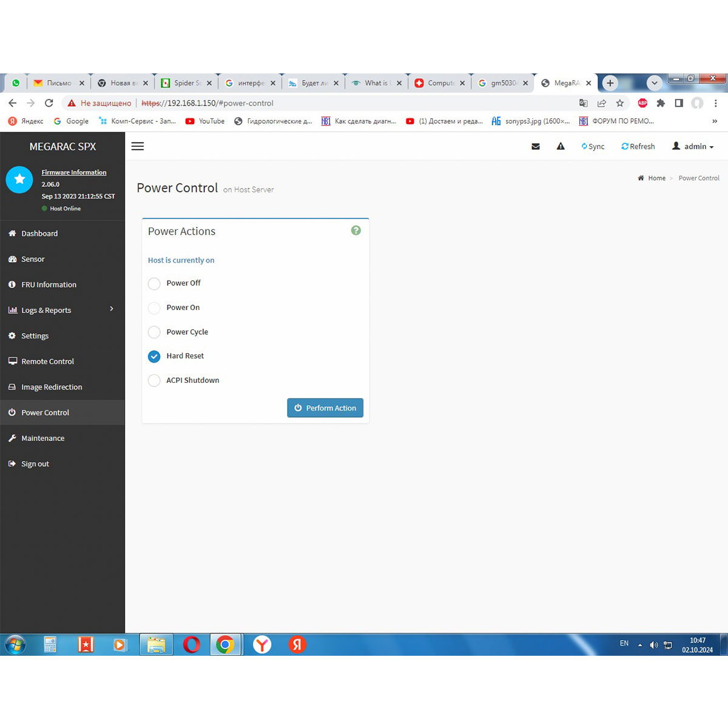The height and width of the screenshot is (728, 728).
Task: Open Remote Control in sidebar
Action: pos(47,362)
